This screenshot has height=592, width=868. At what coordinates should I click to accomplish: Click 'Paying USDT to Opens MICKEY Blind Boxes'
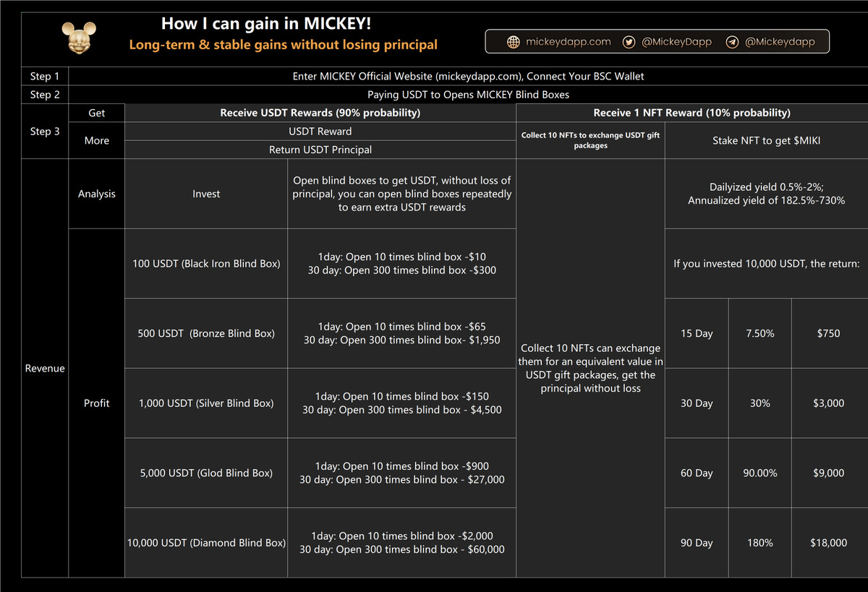(x=468, y=95)
